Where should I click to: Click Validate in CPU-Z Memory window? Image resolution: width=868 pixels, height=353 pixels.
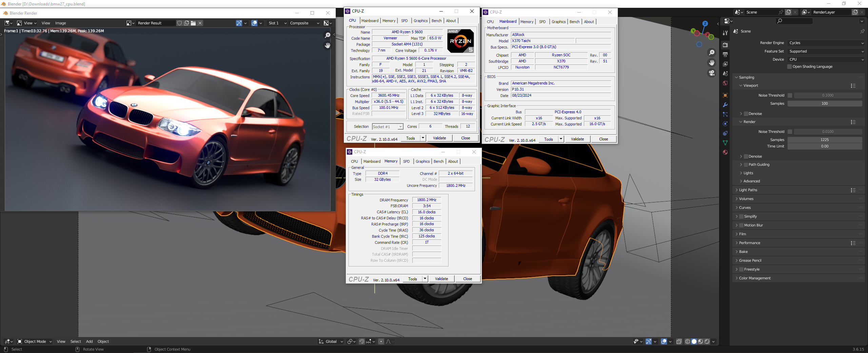coord(441,279)
